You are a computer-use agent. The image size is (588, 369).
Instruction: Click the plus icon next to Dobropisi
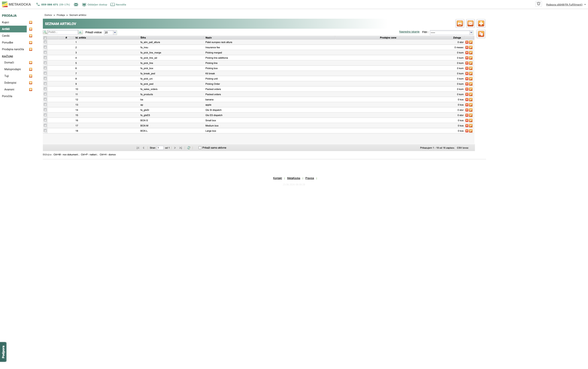point(31,83)
